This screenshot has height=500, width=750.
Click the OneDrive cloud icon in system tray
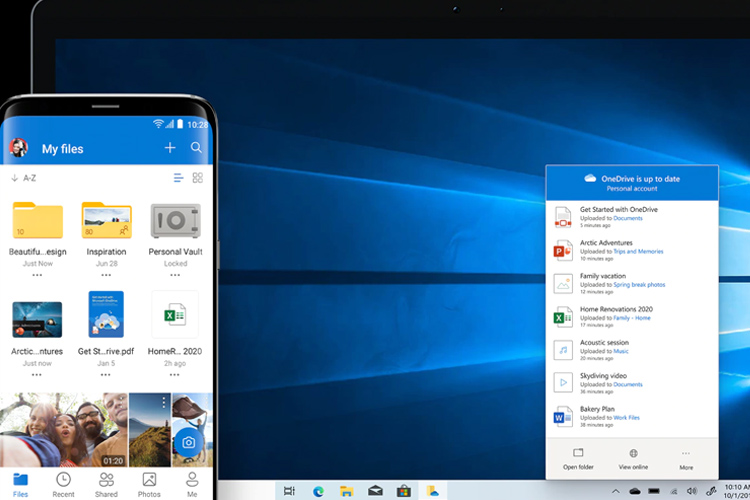coord(635,491)
